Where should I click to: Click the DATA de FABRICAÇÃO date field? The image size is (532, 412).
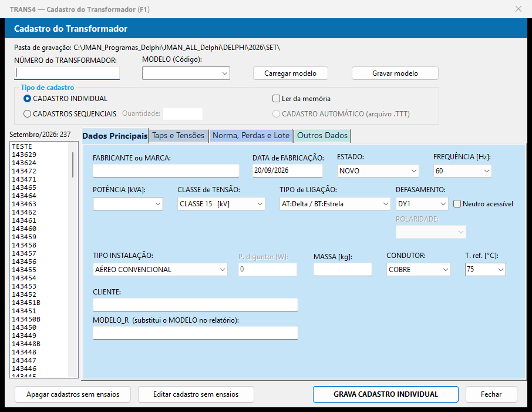(287, 170)
